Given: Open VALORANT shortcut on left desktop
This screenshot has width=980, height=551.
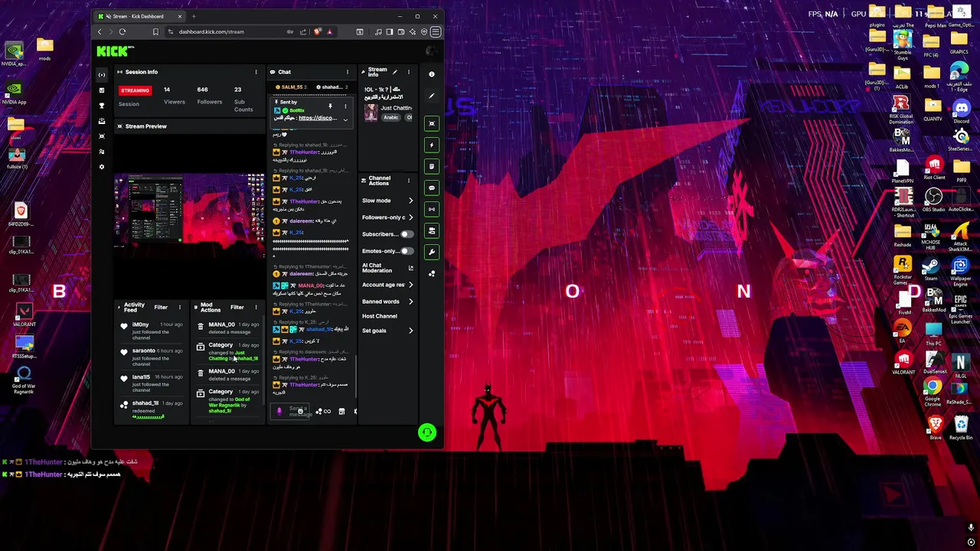Looking at the screenshot, I should coord(24,315).
